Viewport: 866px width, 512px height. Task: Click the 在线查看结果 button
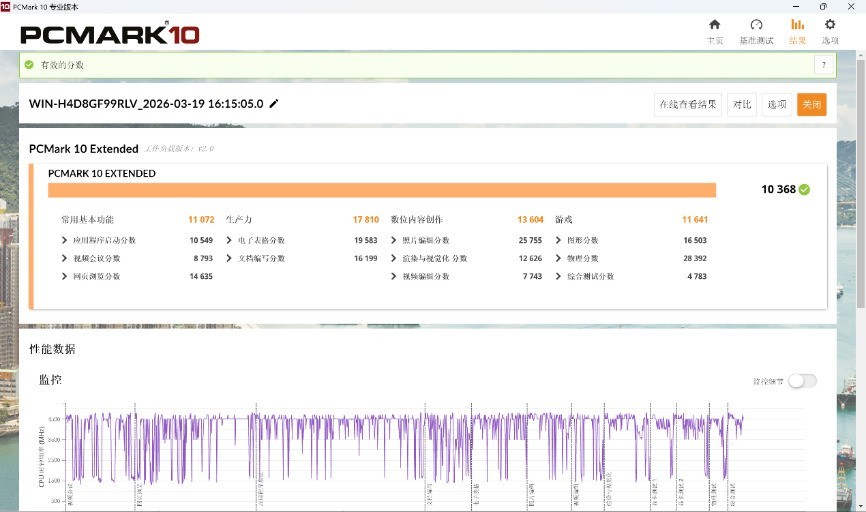tap(687, 104)
